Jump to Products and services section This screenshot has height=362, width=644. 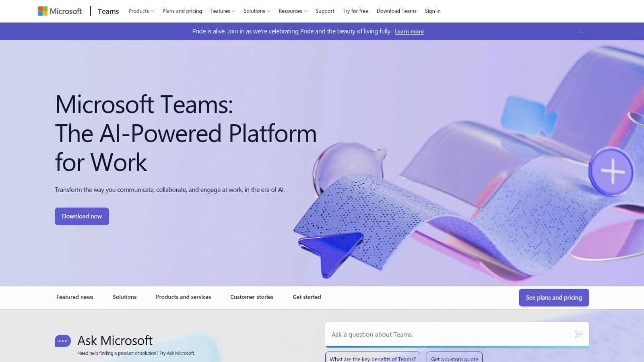coord(183,297)
